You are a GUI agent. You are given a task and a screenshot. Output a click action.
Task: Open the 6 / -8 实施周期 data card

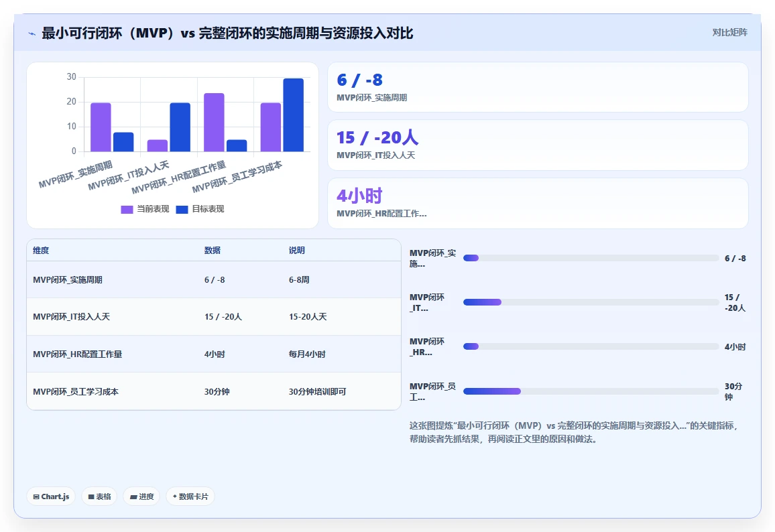tap(538, 87)
